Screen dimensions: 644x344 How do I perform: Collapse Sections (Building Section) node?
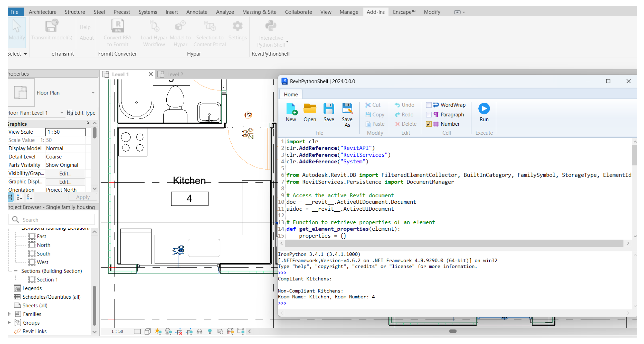pyautogui.click(x=16, y=271)
